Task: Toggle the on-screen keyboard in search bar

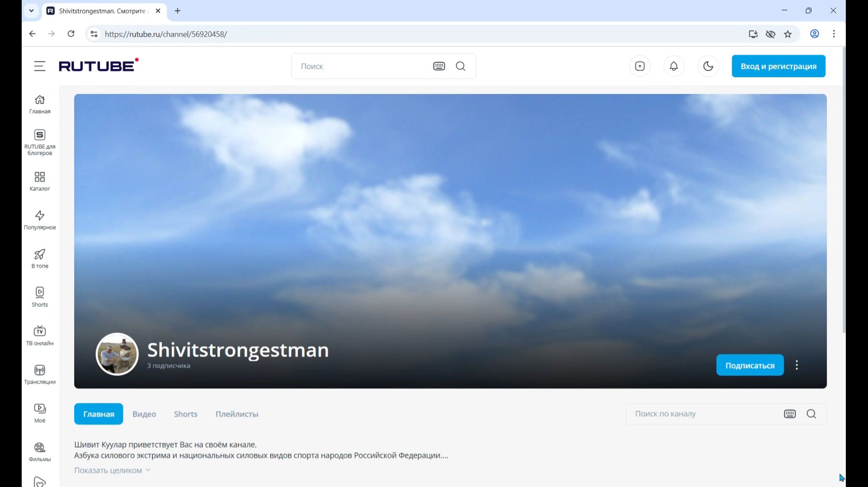Action: point(439,66)
